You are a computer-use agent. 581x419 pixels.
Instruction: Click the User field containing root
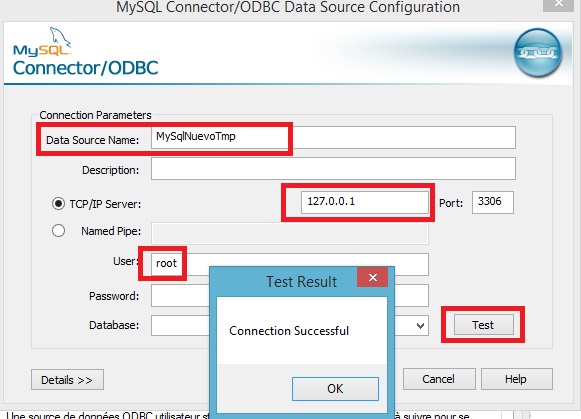tap(290, 264)
